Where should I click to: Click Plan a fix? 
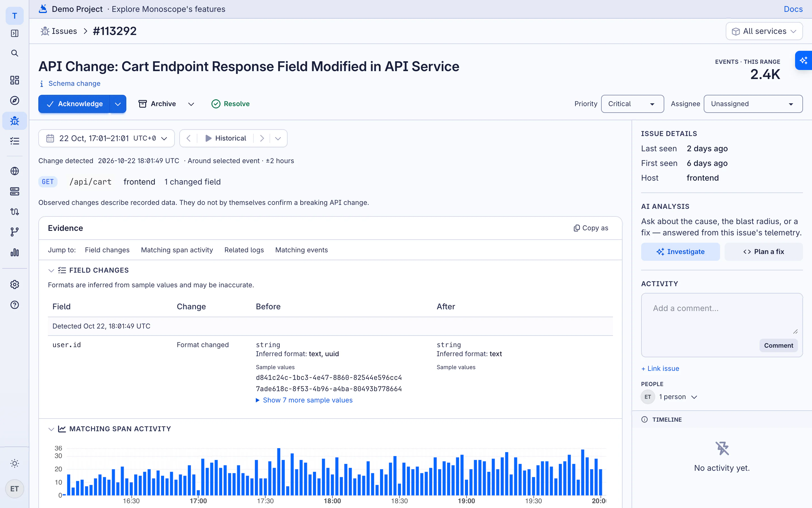(x=764, y=252)
